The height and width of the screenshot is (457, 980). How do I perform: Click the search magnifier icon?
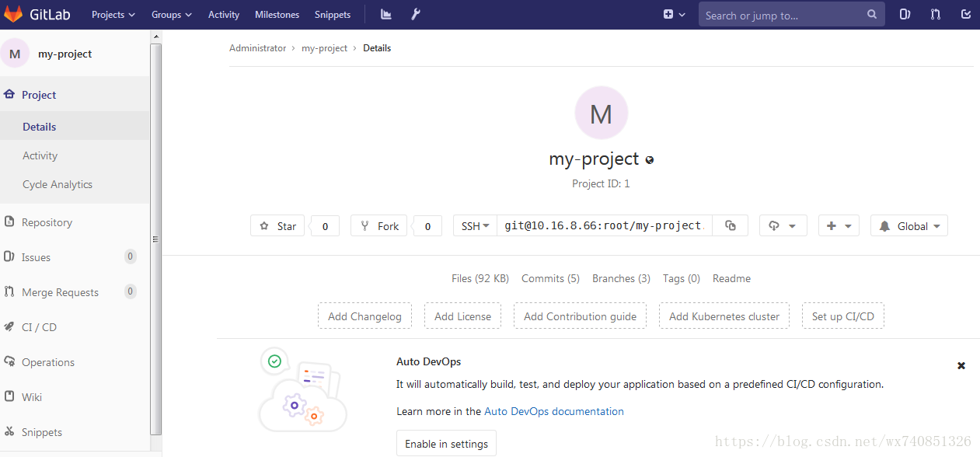point(872,15)
